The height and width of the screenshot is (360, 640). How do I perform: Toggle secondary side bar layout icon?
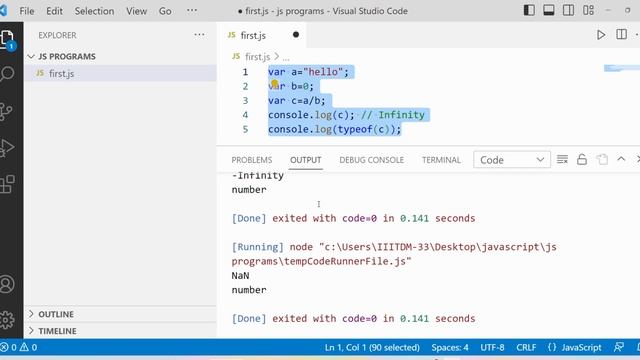tap(568, 10)
